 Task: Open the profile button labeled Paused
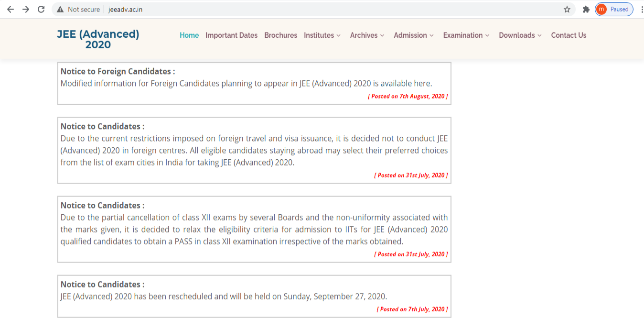(x=613, y=9)
